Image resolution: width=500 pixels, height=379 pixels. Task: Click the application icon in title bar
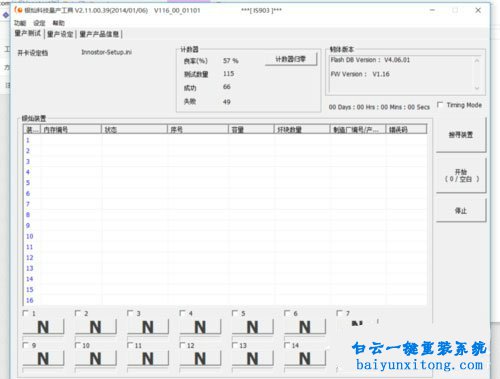point(18,10)
